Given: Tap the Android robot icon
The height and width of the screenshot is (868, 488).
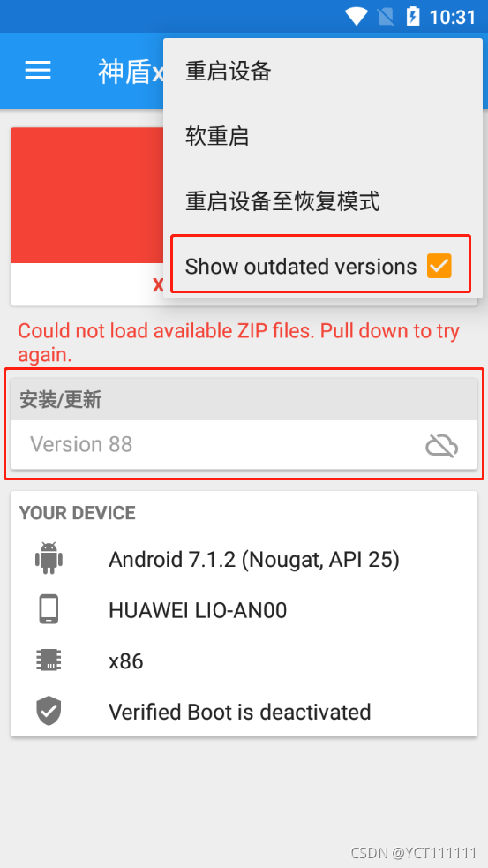Looking at the screenshot, I should pyautogui.click(x=49, y=559).
